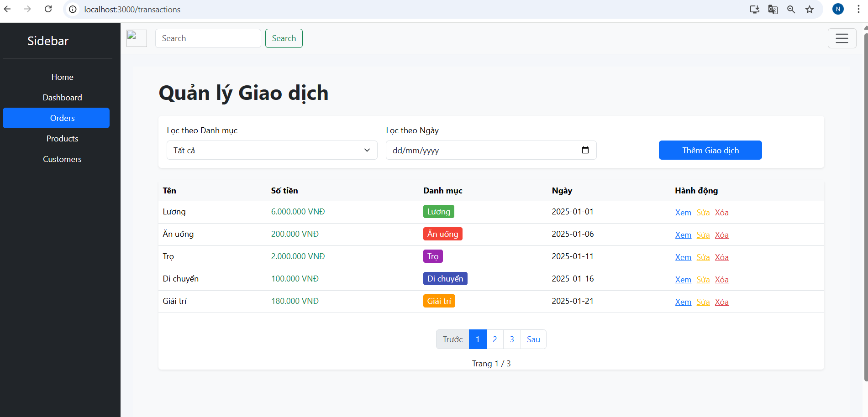
Task: Open the calendar picker icon in date filter
Action: (x=585, y=150)
